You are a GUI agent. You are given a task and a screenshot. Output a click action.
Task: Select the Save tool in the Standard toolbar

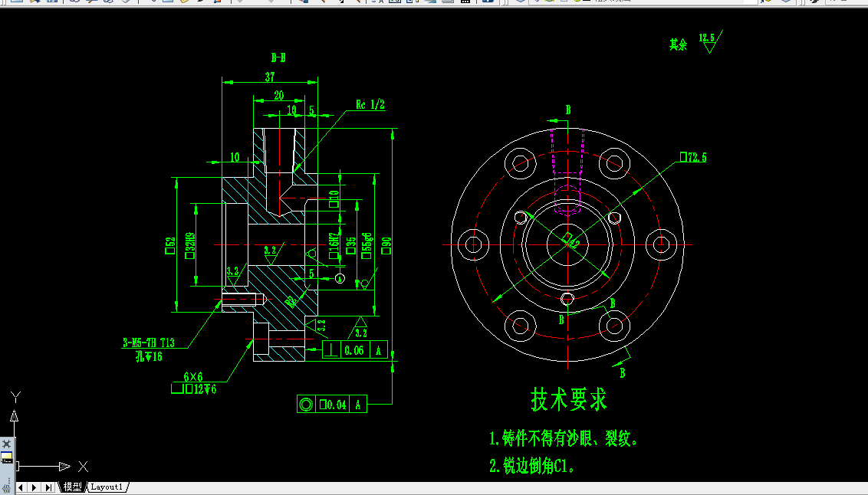[x=52, y=4]
